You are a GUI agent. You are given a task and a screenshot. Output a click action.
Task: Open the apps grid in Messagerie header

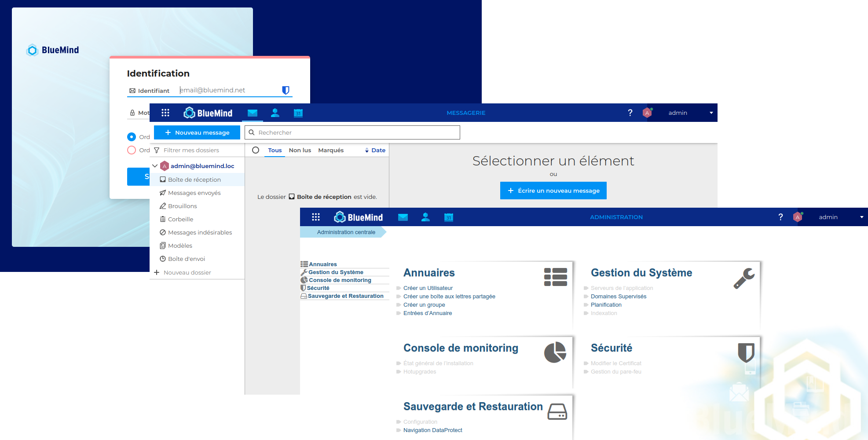coord(165,113)
